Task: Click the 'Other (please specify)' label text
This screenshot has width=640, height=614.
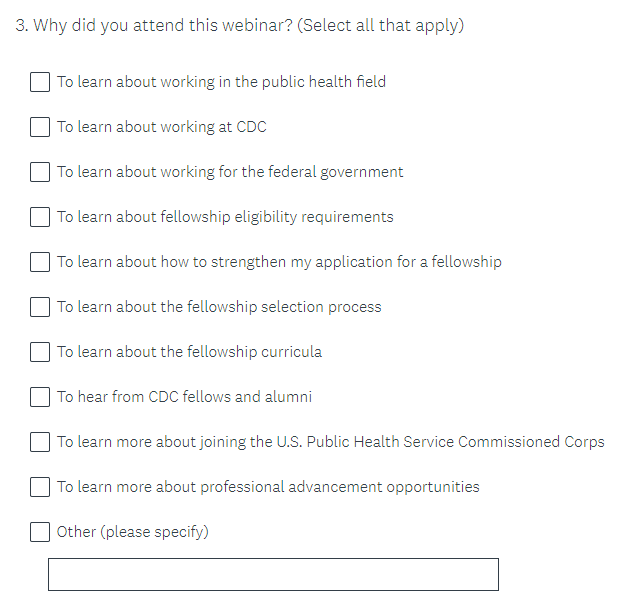Action: pyautogui.click(x=132, y=532)
